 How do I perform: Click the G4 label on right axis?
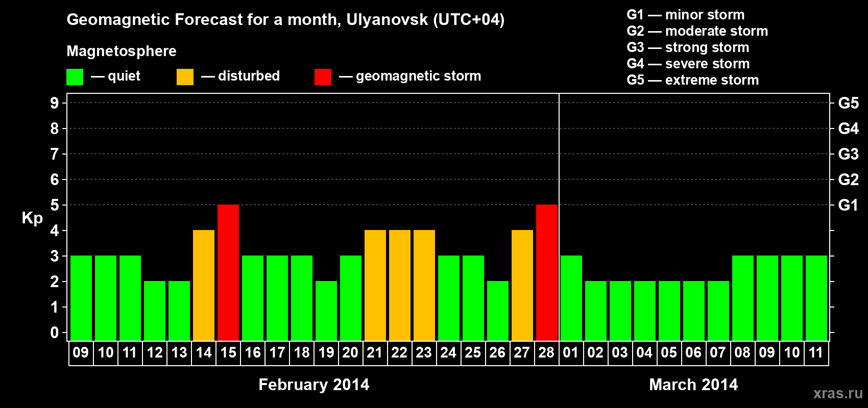[848, 129]
